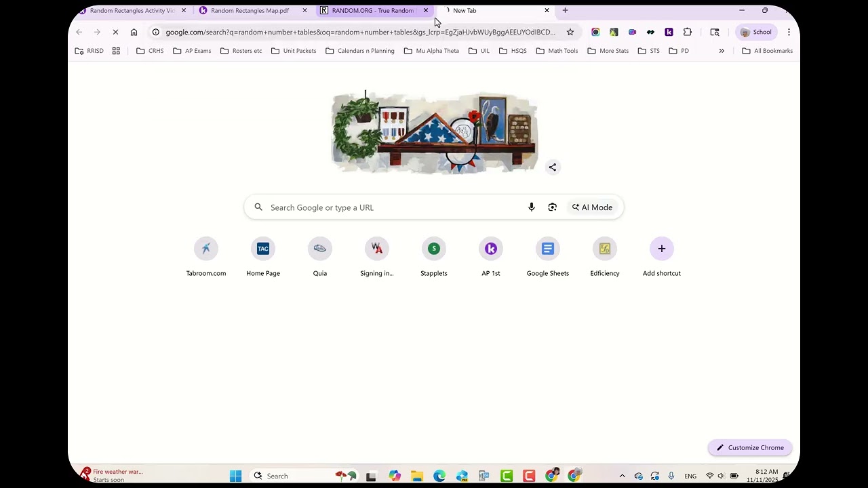Open the PD bookmarks folder

[x=679, y=51]
